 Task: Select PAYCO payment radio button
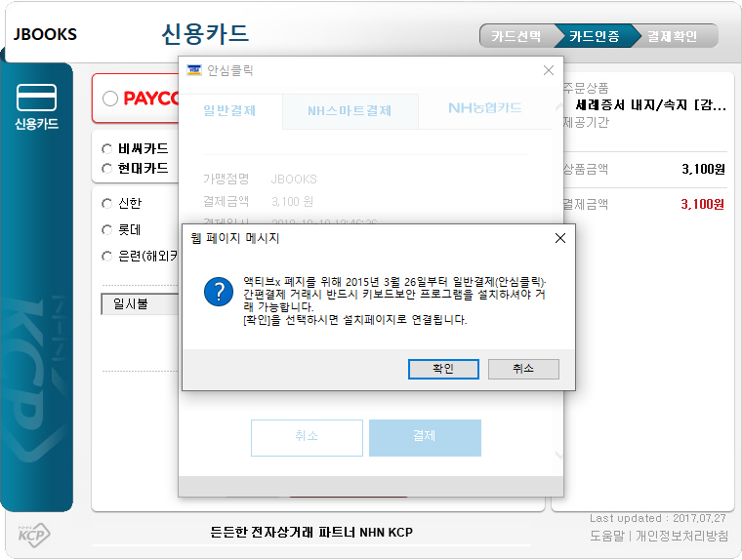110,99
